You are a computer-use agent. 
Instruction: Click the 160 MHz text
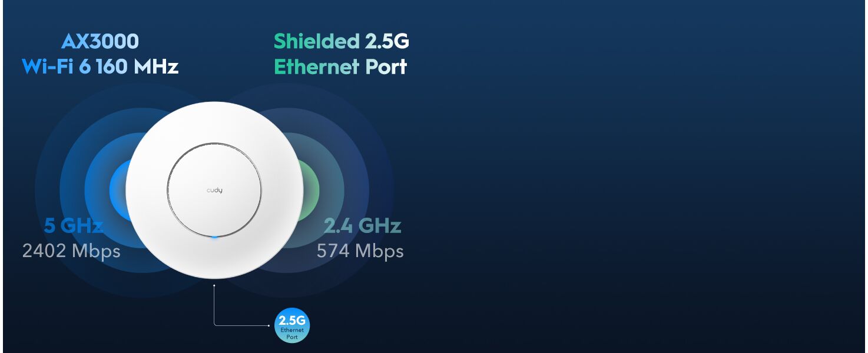[x=137, y=66]
